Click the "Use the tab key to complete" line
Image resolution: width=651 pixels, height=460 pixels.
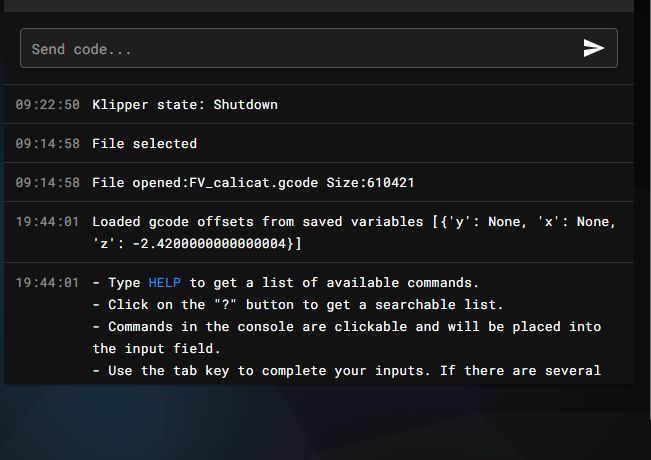[347, 371]
